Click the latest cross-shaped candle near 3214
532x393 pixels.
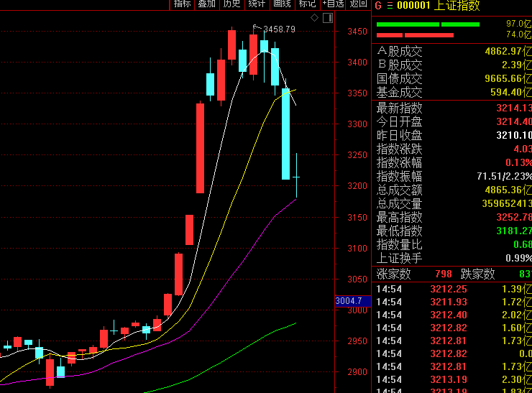click(x=296, y=176)
